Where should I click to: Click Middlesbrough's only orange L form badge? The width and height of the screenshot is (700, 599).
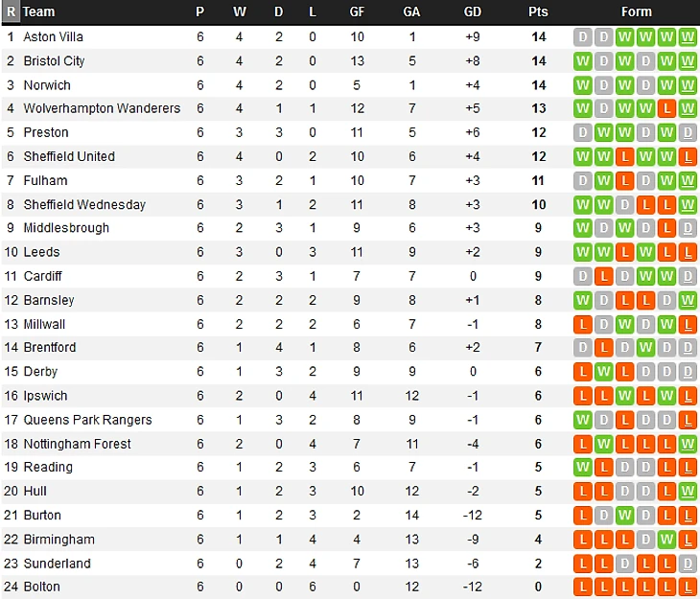pyautogui.click(x=666, y=228)
